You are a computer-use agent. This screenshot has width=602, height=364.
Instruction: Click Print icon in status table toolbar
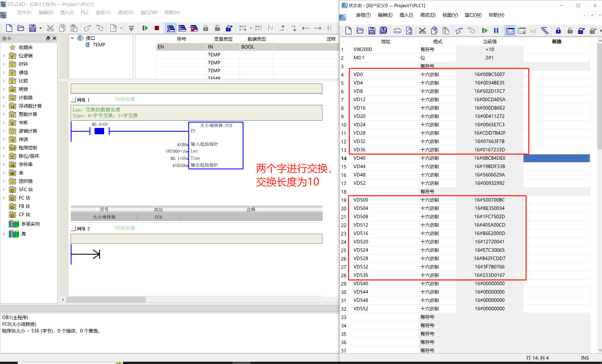click(397, 31)
